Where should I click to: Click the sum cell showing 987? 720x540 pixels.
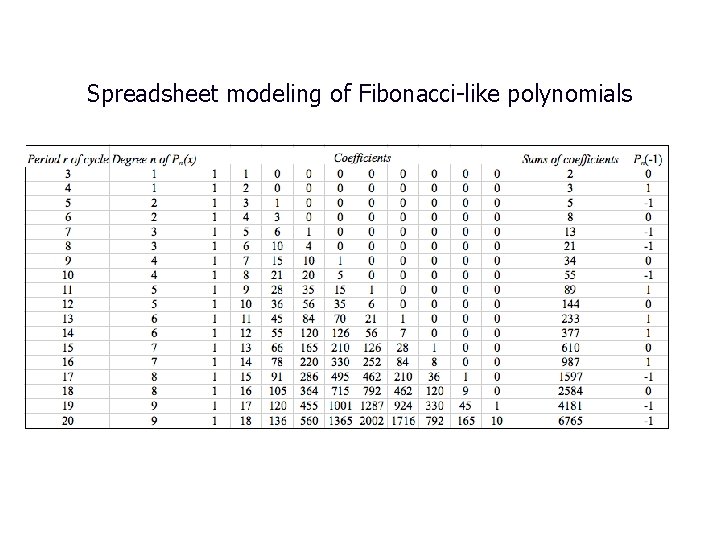click(x=570, y=362)
